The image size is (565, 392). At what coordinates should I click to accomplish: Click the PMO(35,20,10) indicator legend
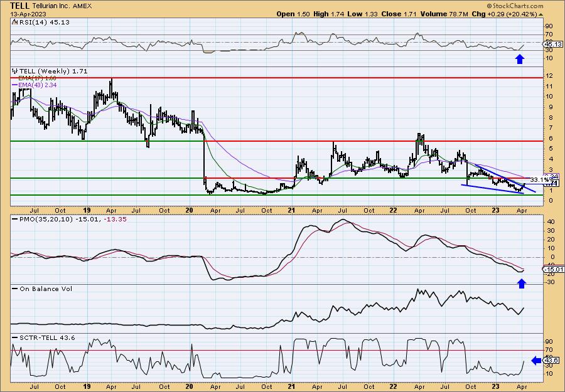pyautogui.click(x=69, y=219)
